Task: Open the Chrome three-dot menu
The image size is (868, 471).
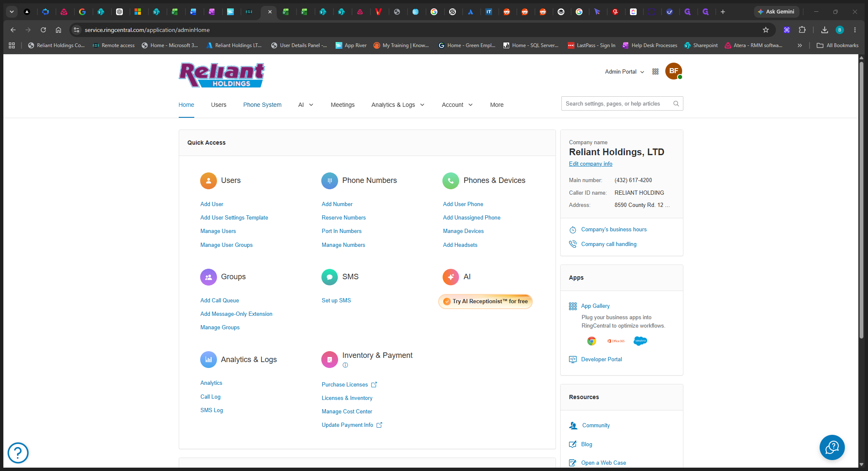Action: [855, 30]
